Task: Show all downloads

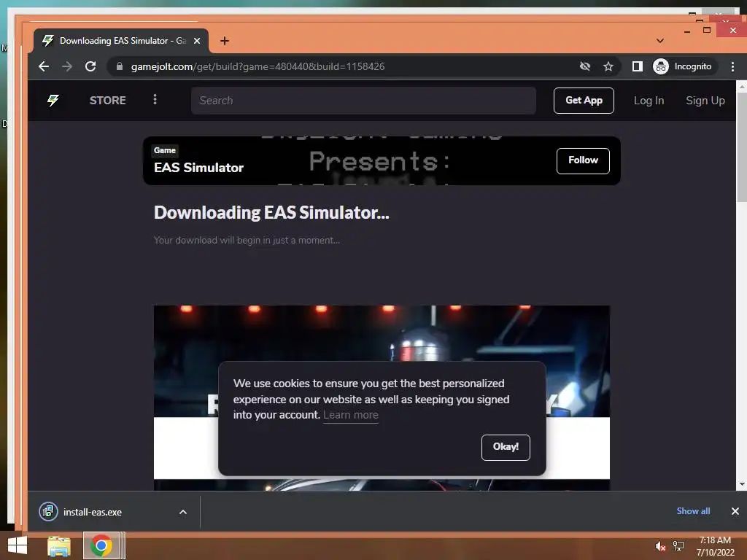Action: pyautogui.click(x=693, y=511)
